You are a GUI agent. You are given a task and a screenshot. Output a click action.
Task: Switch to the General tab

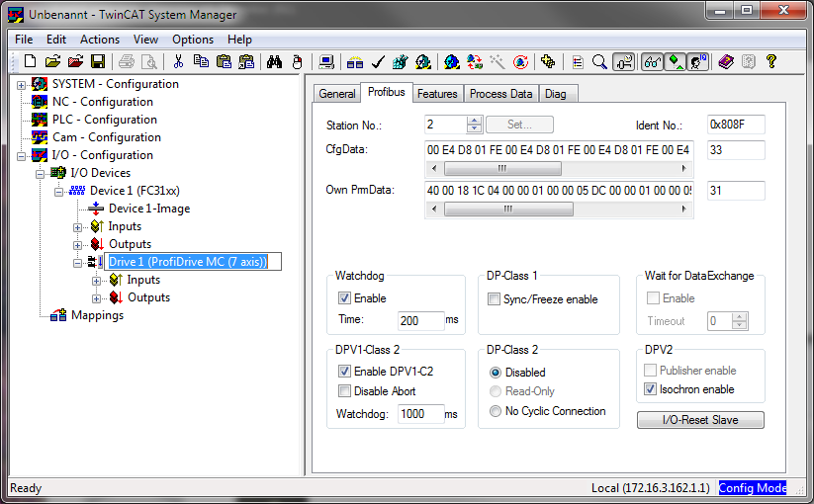coord(337,94)
